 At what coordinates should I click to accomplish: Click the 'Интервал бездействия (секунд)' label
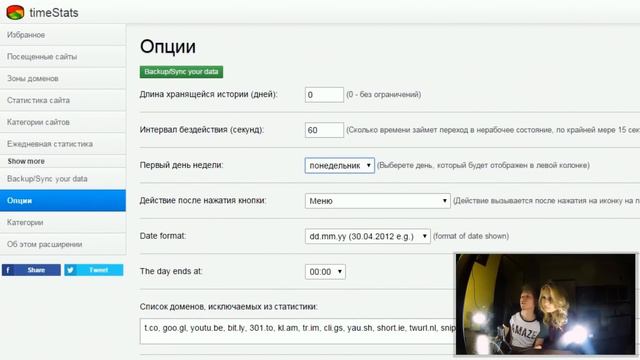[x=202, y=130]
